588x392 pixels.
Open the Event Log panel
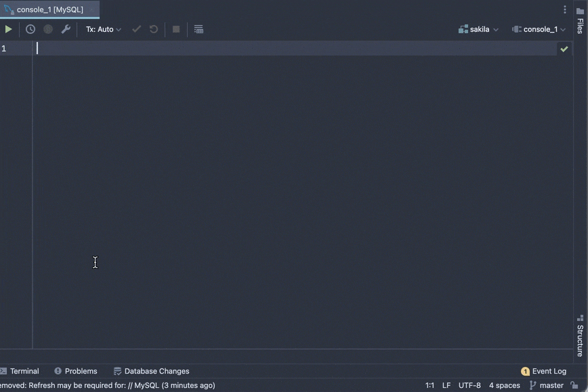click(543, 371)
